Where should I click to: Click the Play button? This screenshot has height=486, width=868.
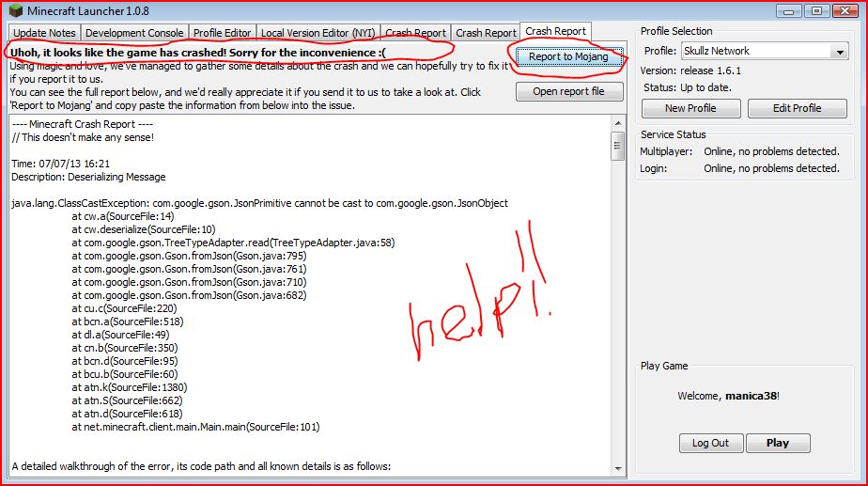pyautogui.click(x=778, y=443)
